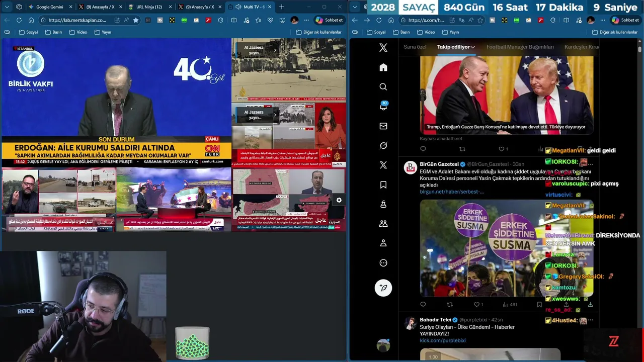Reply to the BirGün Gazetesi post

click(x=423, y=304)
